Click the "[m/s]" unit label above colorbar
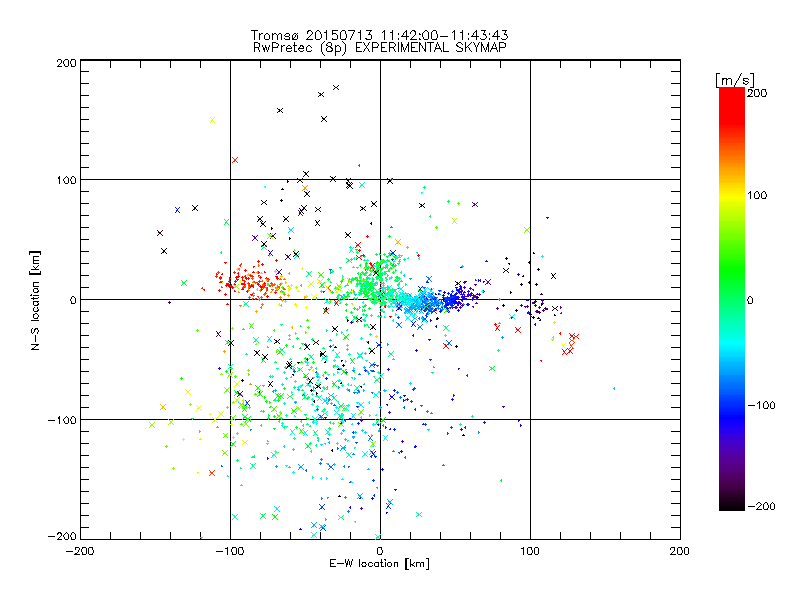This screenshot has height=600, width=800. 735,80
